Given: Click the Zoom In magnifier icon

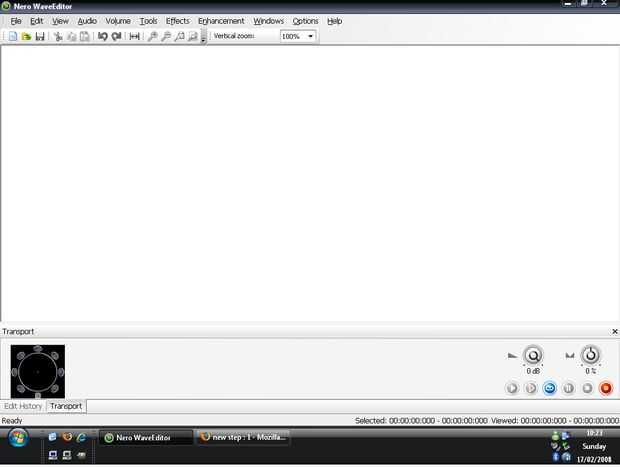Looking at the screenshot, I should (152, 36).
